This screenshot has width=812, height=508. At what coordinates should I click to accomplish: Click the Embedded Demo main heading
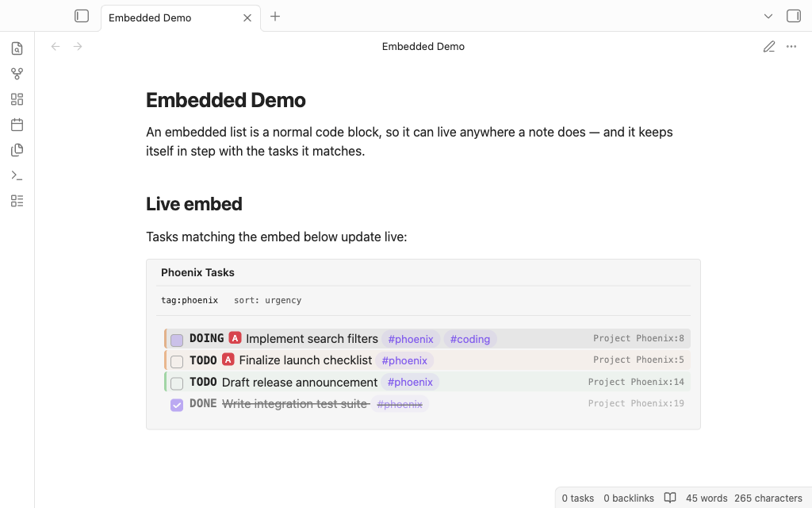click(x=226, y=100)
